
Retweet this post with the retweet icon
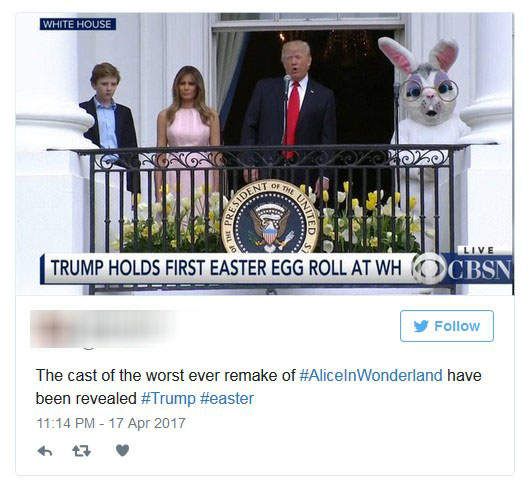[81, 451]
